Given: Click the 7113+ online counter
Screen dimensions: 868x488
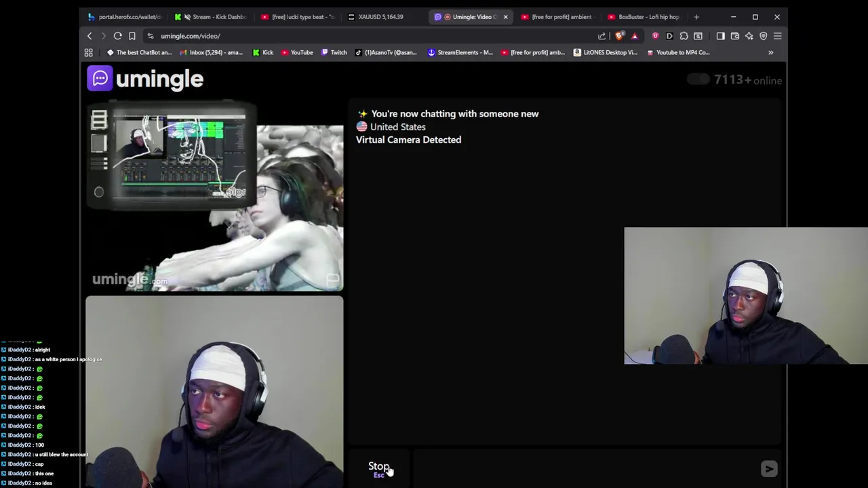Looking at the screenshot, I should (x=748, y=80).
